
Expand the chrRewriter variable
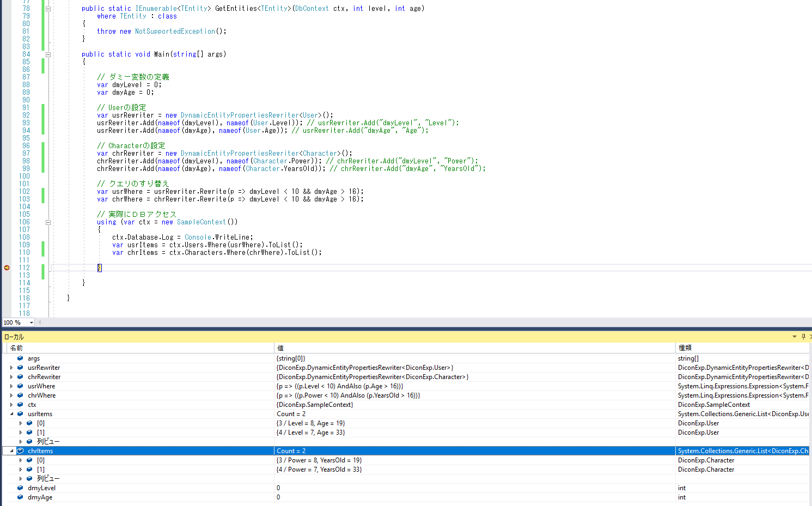11,377
